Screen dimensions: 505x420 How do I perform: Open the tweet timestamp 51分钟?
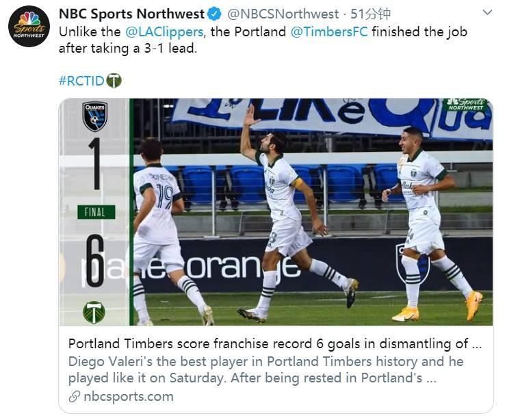pyautogui.click(x=370, y=14)
